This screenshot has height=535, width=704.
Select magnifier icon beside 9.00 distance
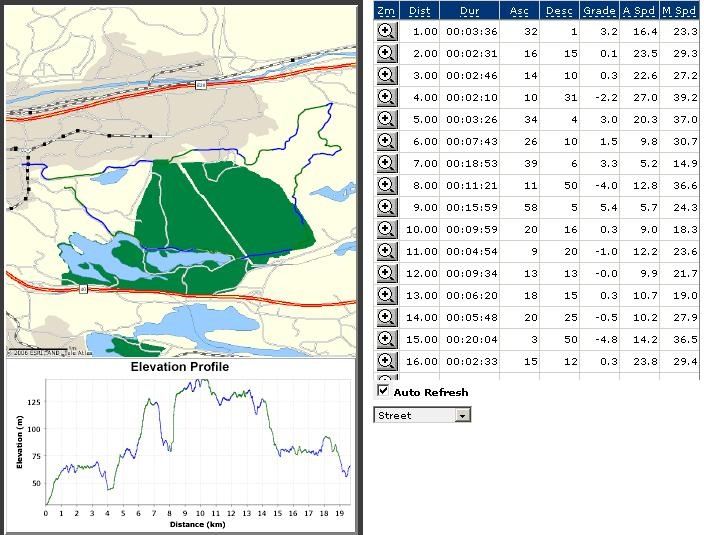[386, 207]
